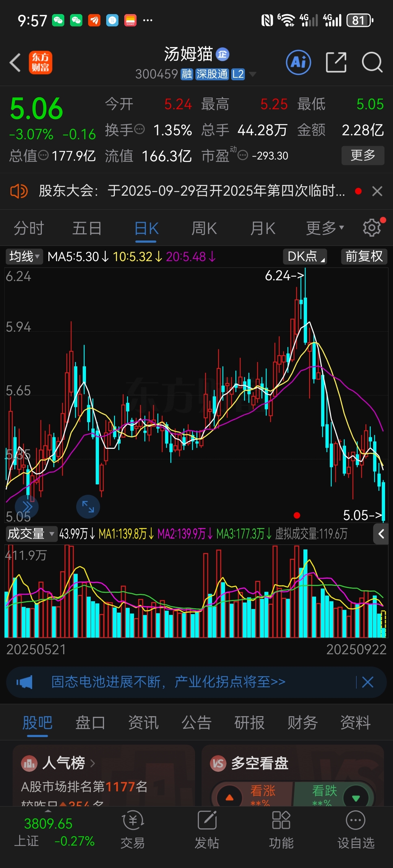
Task: Tap the megaphone promo icon
Action: pyautogui.click(x=25, y=682)
